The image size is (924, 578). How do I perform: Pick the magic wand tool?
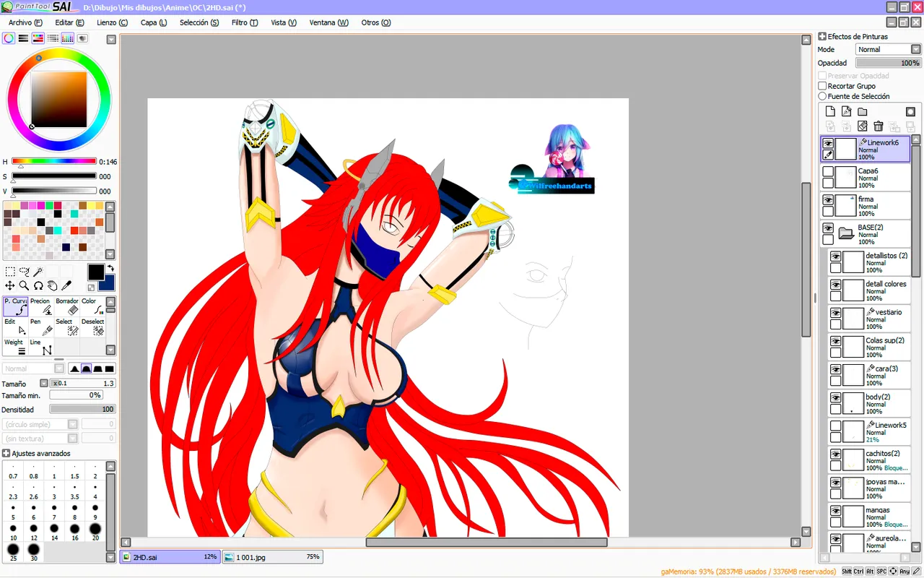point(38,272)
